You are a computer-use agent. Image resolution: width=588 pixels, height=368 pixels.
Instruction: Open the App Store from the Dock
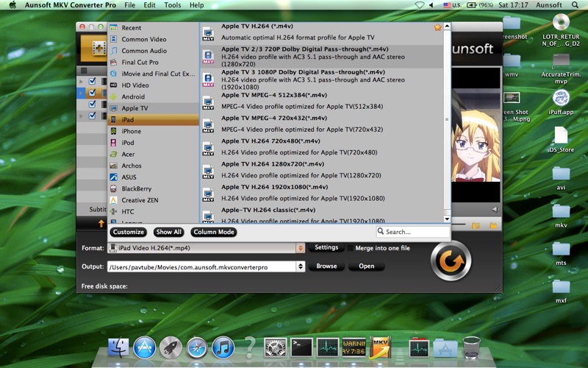point(144,347)
